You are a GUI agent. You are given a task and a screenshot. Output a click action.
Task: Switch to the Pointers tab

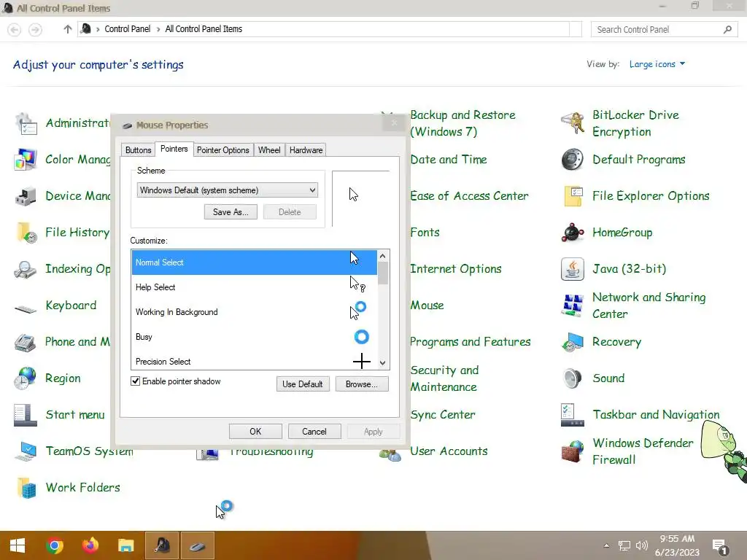174,149
